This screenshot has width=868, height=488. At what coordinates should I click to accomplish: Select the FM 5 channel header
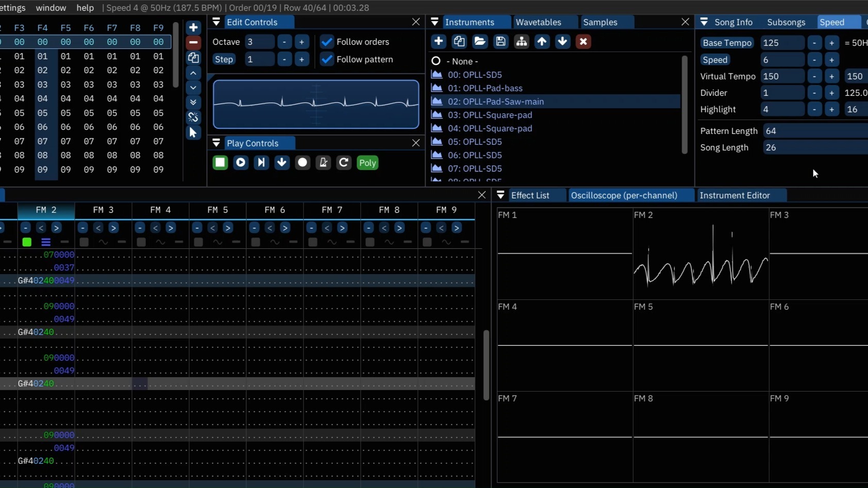pyautogui.click(x=217, y=210)
